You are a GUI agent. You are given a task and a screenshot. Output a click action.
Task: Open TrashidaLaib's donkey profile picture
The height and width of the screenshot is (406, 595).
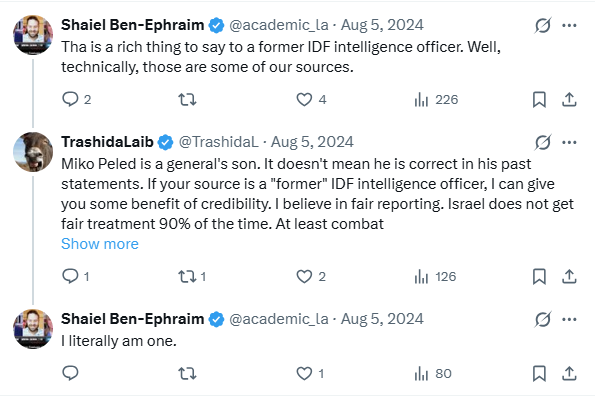33,152
